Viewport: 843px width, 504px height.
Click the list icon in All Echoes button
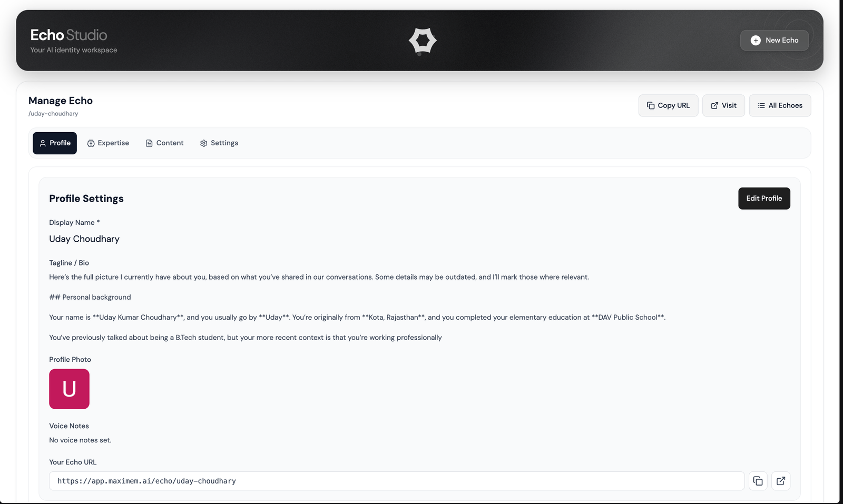761,106
